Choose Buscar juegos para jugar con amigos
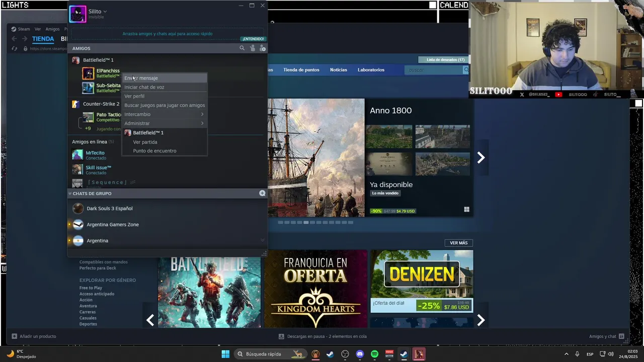Image resolution: width=644 pixels, height=362 pixels. pyautogui.click(x=165, y=105)
